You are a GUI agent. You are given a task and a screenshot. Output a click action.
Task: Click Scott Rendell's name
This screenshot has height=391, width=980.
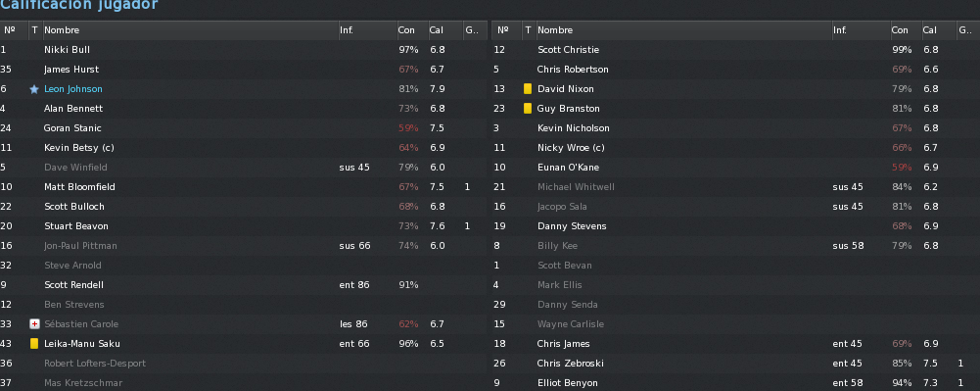tap(73, 284)
